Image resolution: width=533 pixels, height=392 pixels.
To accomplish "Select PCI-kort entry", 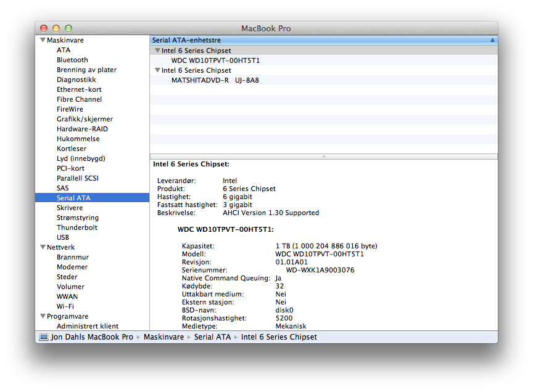I will [x=71, y=168].
